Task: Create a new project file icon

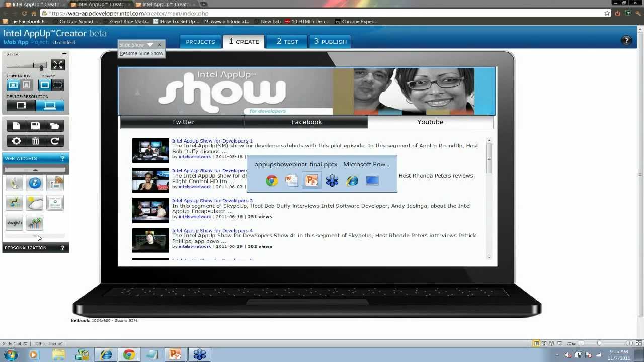Action: coord(16,126)
